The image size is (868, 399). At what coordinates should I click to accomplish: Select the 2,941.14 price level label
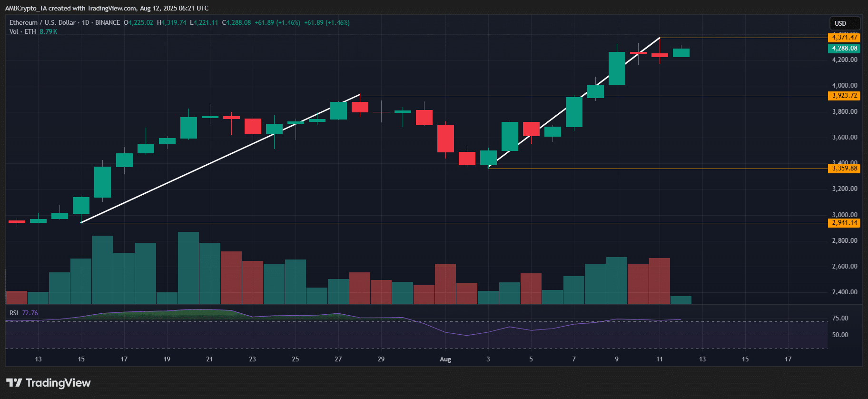click(x=844, y=223)
